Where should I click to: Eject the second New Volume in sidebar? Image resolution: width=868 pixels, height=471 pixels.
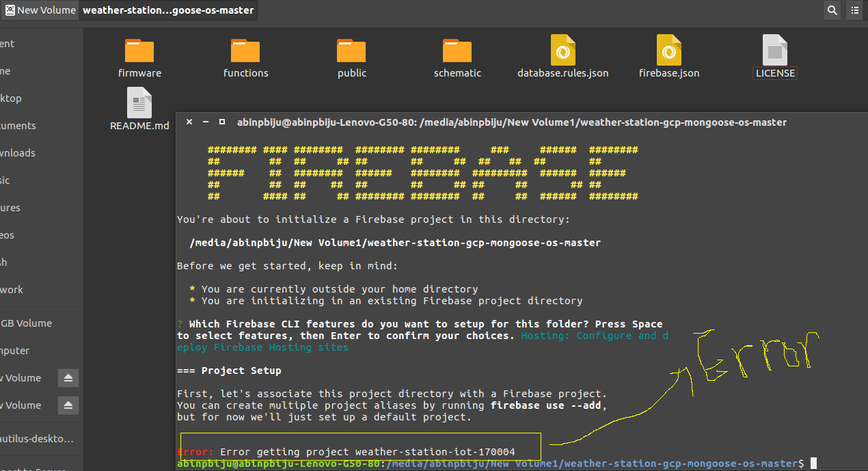point(68,405)
